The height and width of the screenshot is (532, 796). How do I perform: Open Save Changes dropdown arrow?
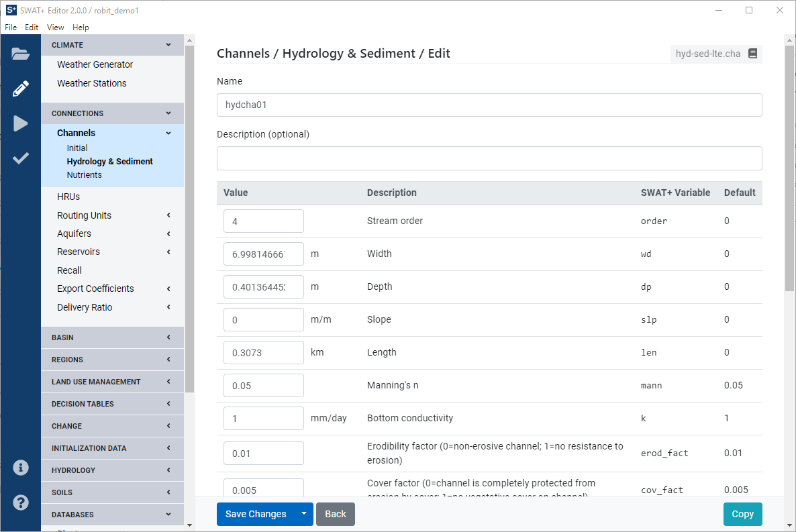[303, 514]
